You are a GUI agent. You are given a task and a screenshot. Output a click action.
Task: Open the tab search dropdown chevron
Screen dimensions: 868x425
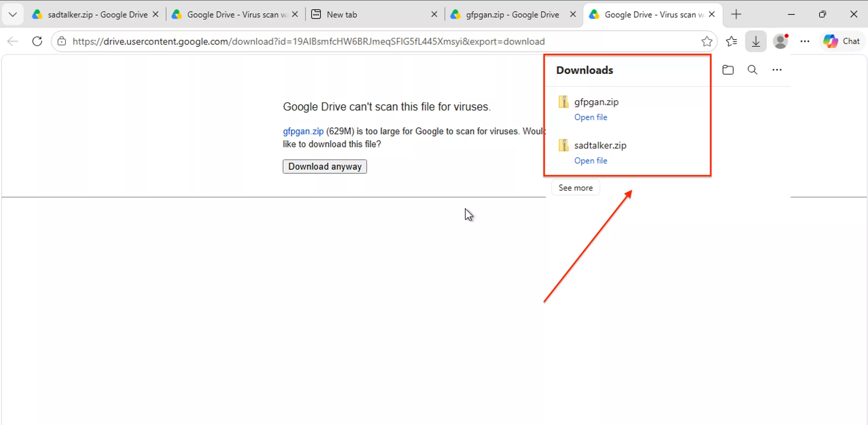pos(13,15)
